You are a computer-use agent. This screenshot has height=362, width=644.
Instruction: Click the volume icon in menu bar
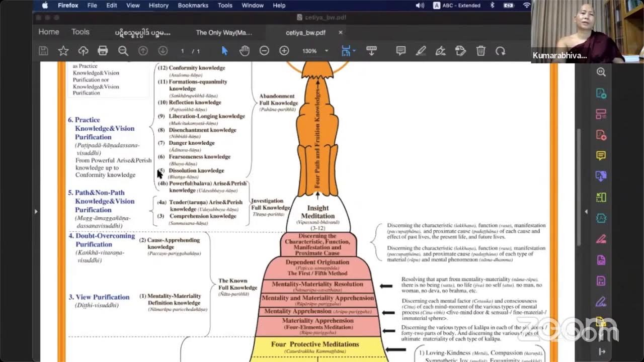pos(420,6)
